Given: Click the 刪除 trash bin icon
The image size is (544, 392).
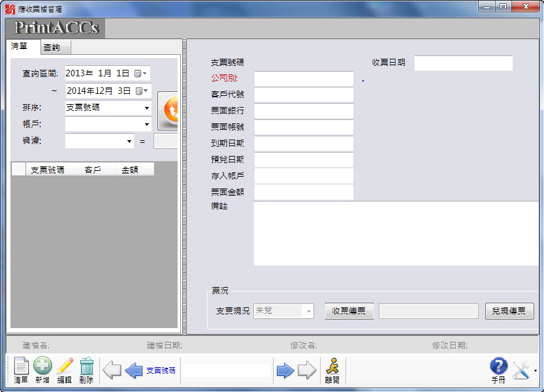Looking at the screenshot, I should coord(86,369).
